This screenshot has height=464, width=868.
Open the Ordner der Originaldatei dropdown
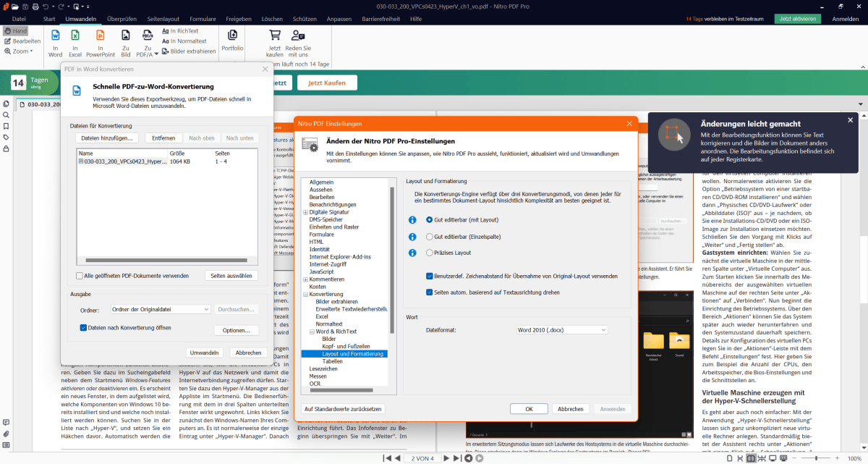(161, 309)
